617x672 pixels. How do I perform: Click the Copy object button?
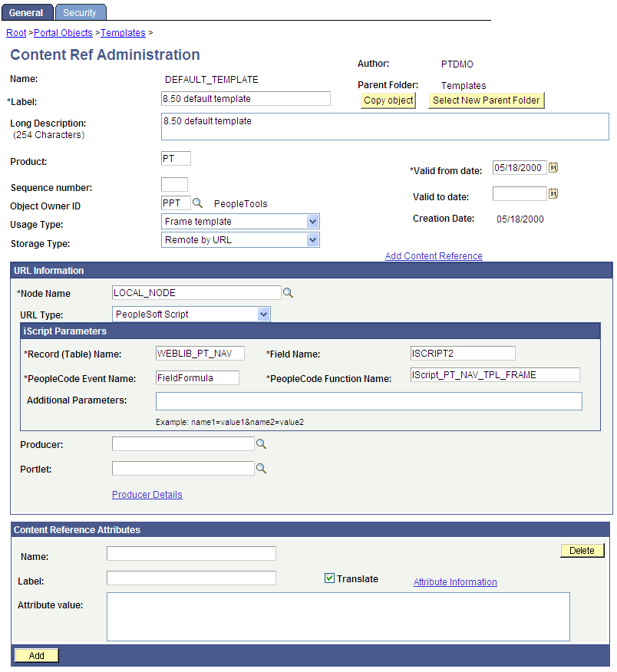[388, 100]
